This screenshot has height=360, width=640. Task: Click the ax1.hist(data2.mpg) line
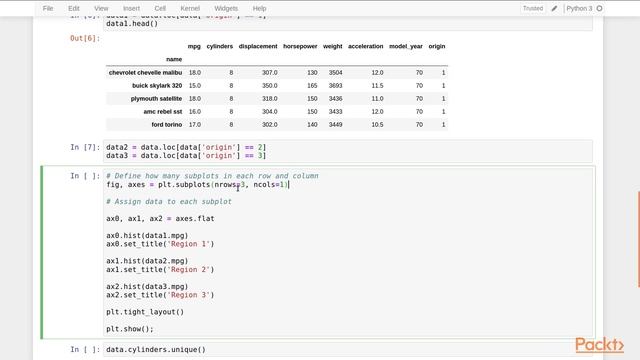point(147,261)
